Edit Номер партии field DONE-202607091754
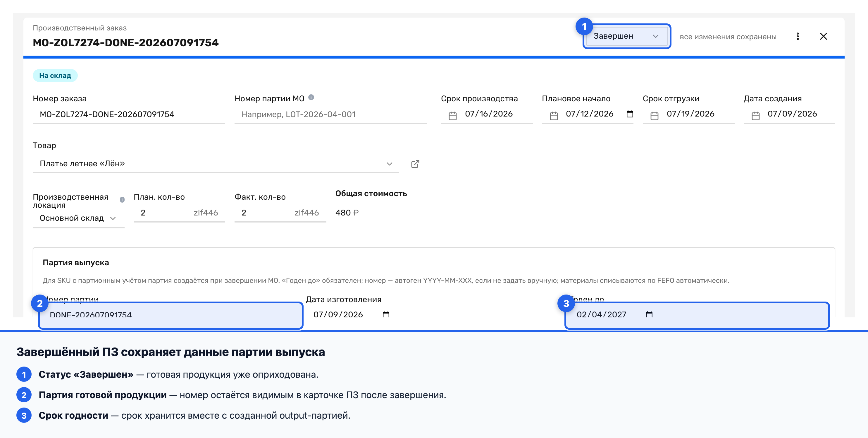This screenshot has height=438, width=868. click(171, 315)
